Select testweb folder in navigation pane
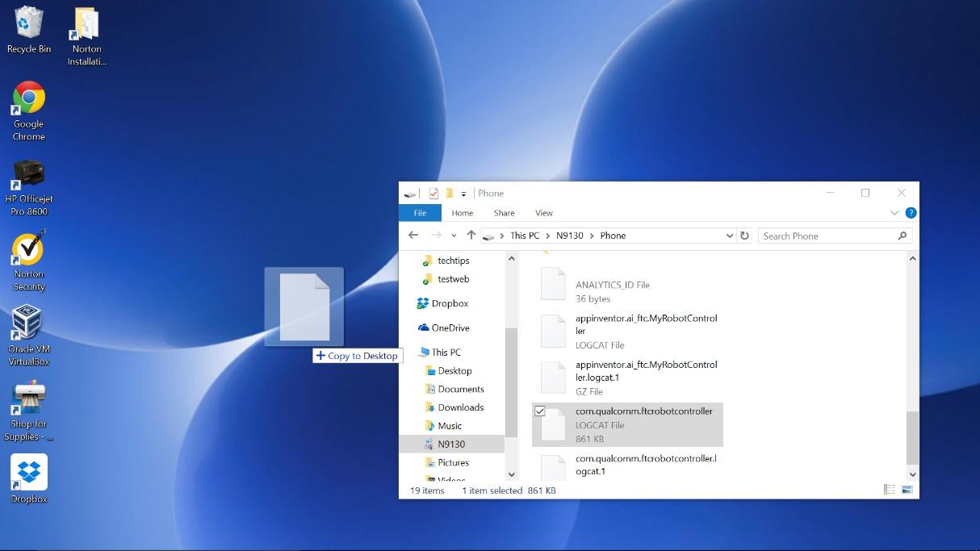 click(x=452, y=279)
